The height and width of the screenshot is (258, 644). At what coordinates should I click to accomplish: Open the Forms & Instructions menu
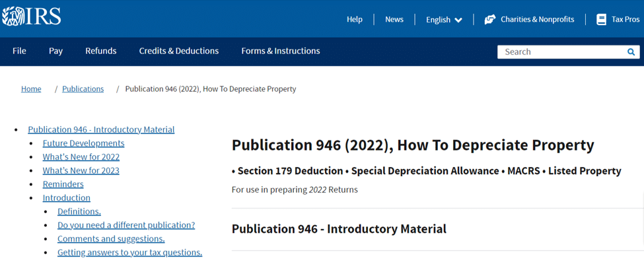tap(281, 51)
